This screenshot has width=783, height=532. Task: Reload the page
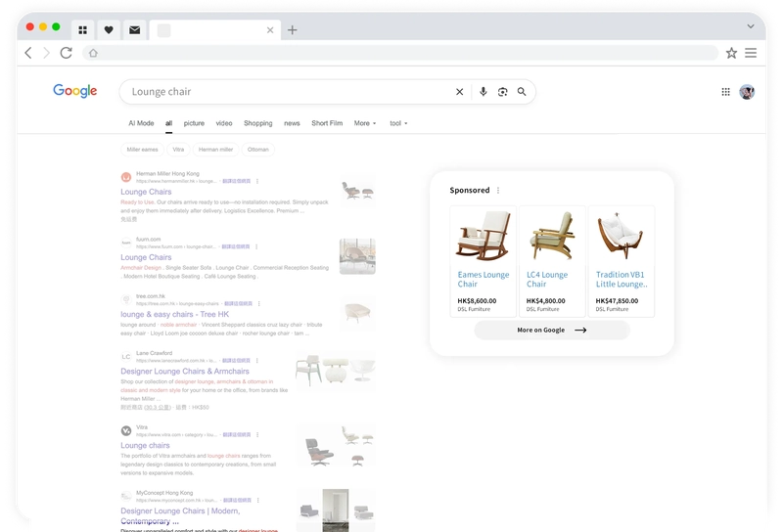click(x=67, y=53)
